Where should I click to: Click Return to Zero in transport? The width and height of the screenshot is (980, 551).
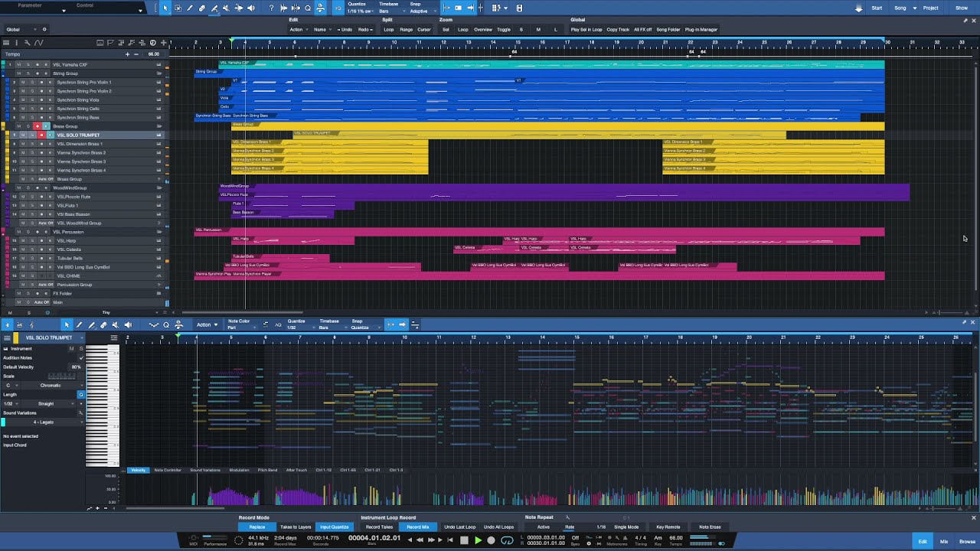pos(449,540)
